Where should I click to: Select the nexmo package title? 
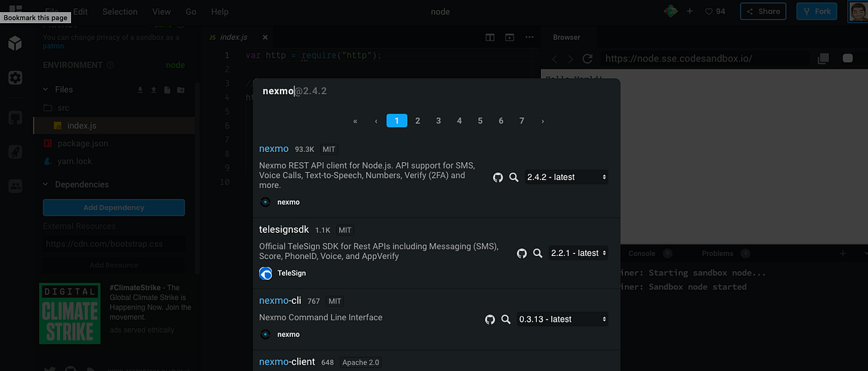pyautogui.click(x=274, y=149)
